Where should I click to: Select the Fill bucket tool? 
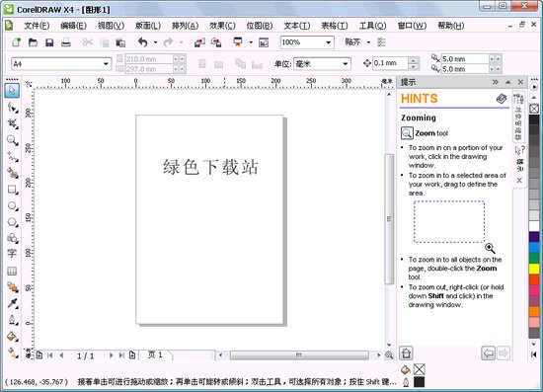click(13, 336)
